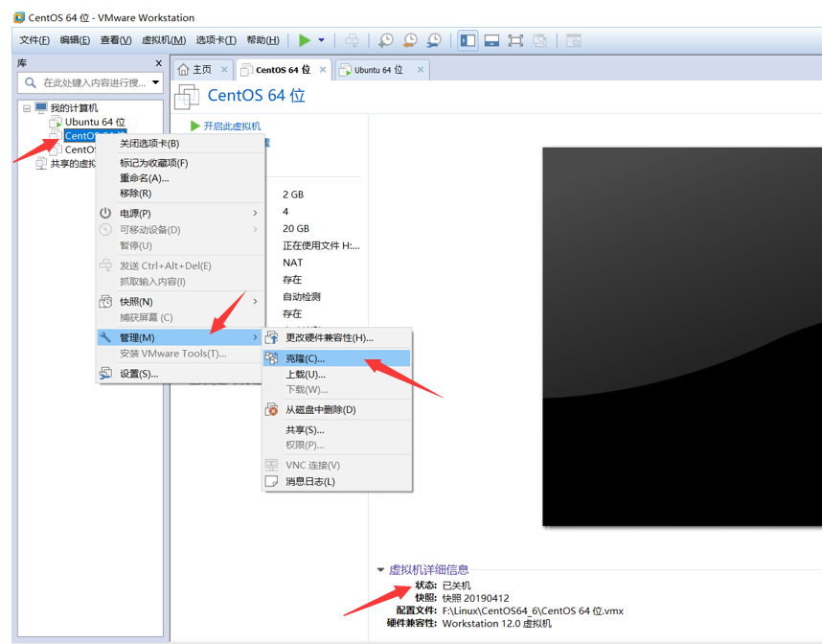The image size is (822, 644).
Task: Open the 编辑(E) menu
Action: pyautogui.click(x=75, y=40)
